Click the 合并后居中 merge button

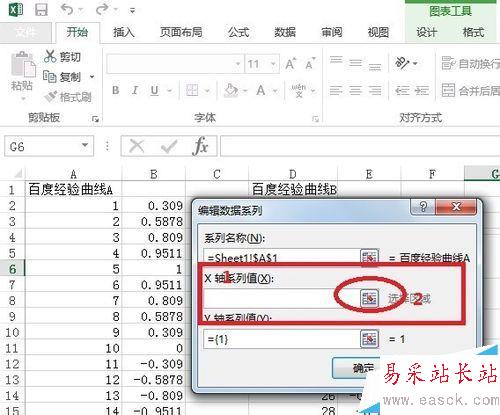470,90
